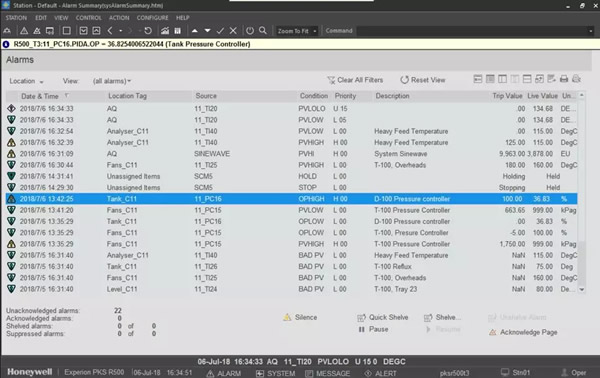Sort by Date & Time column header
600x378 pixels.
(x=40, y=96)
